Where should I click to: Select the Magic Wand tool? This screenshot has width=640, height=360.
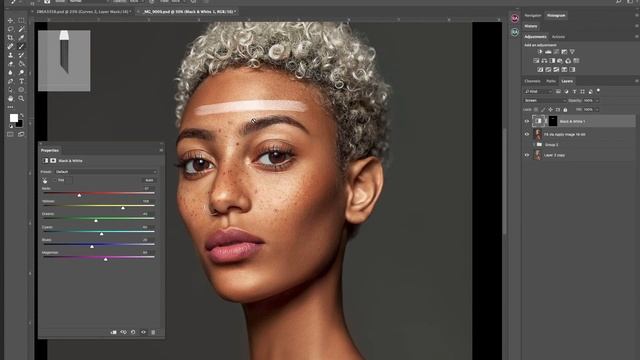[x=21, y=29]
